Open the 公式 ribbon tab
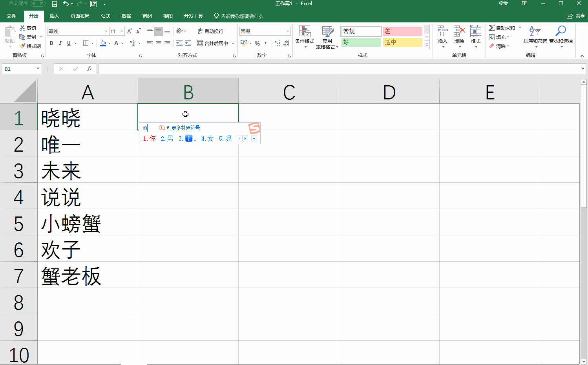This screenshot has height=365, width=588. click(106, 16)
